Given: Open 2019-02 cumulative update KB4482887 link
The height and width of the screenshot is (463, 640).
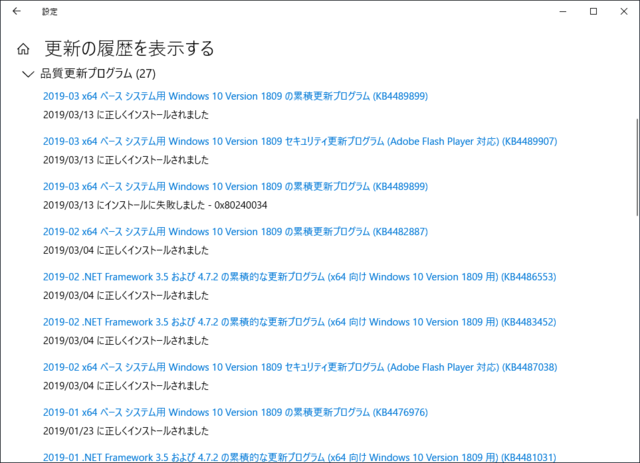Looking at the screenshot, I should 236,232.
